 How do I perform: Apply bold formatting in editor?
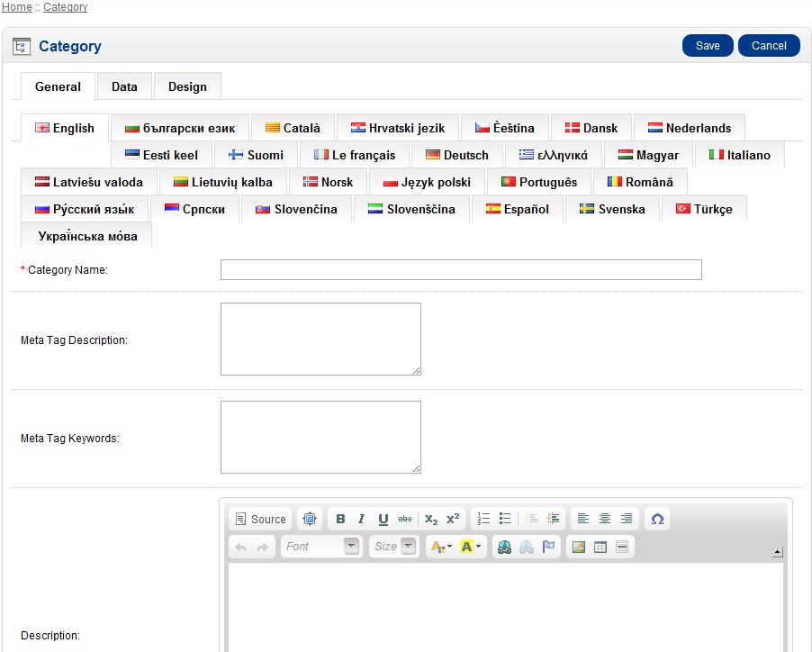[340, 519]
